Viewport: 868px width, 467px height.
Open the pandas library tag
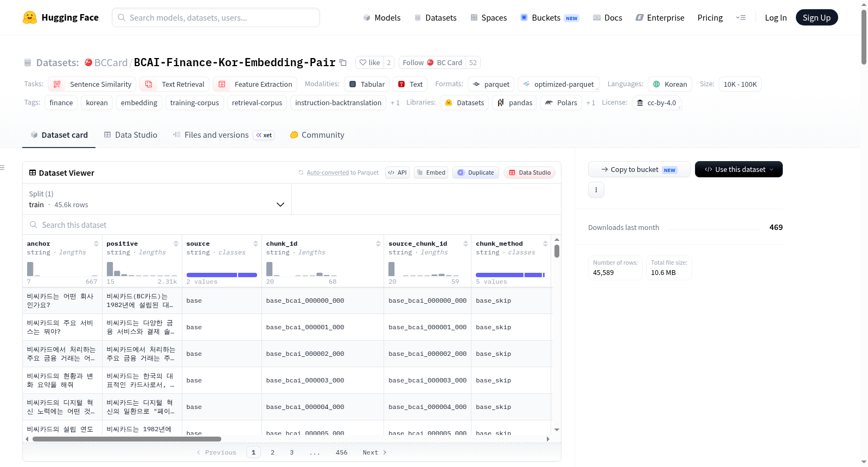(515, 103)
